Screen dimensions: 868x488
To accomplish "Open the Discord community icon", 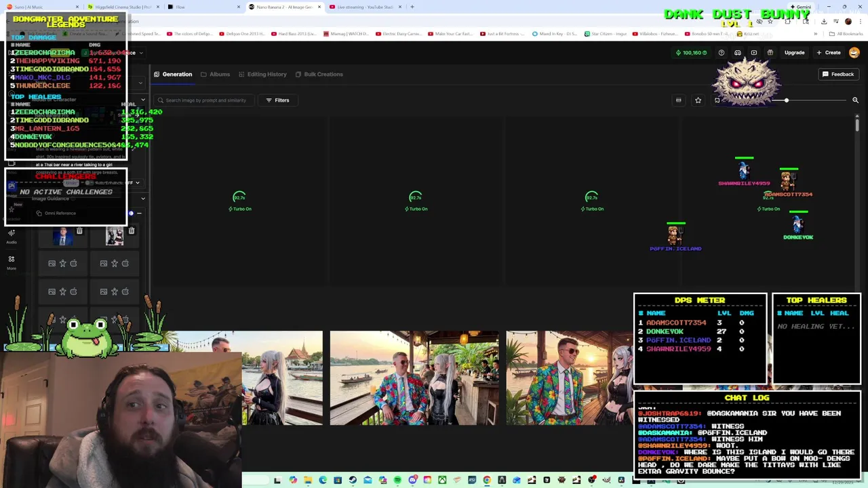I will tap(738, 53).
